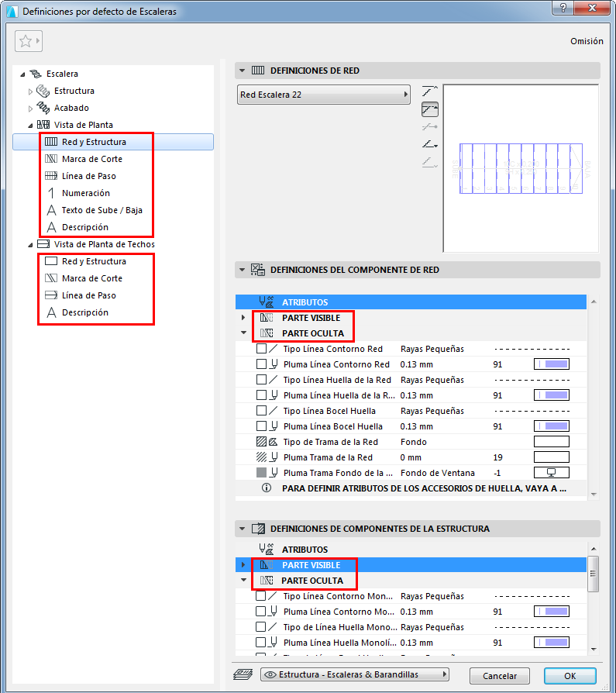616x693 pixels.
Task: Click the info icon in PARA DEFINIR row
Action: (x=267, y=488)
